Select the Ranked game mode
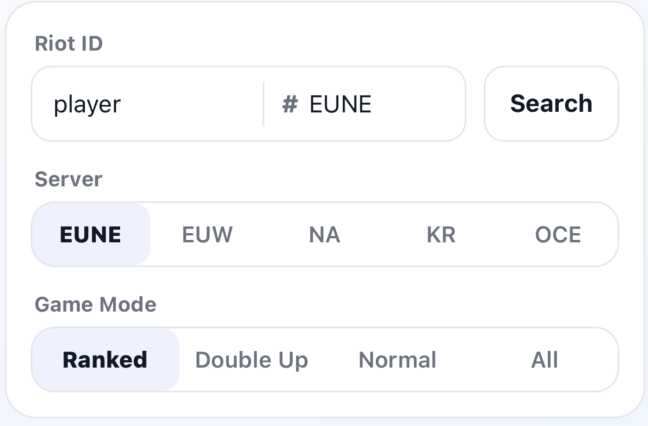 105,360
